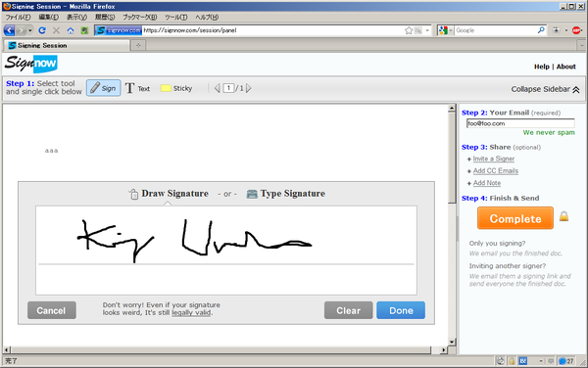Reload the page with the refresh icon
The image size is (588, 368).
(x=42, y=30)
